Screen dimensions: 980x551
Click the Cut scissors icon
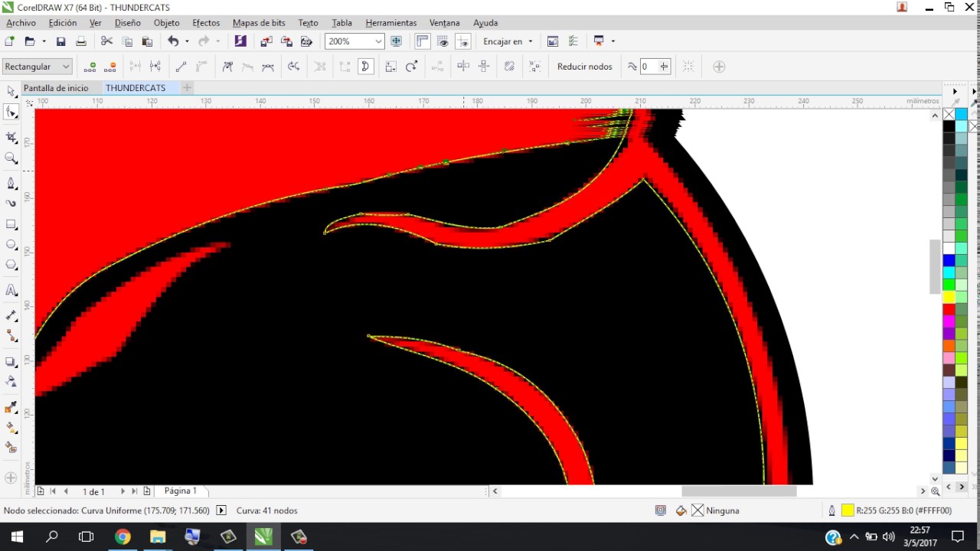pyautogui.click(x=106, y=41)
